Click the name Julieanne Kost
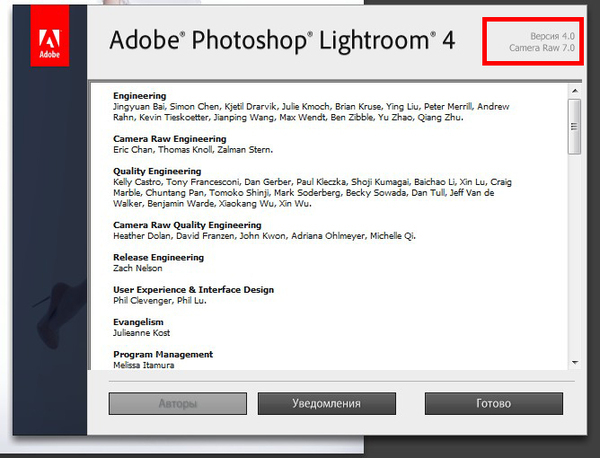600x458 pixels. click(x=142, y=333)
